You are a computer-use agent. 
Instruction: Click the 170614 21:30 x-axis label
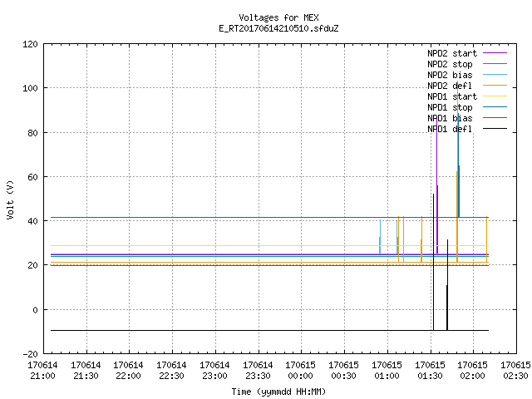(86, 371)
